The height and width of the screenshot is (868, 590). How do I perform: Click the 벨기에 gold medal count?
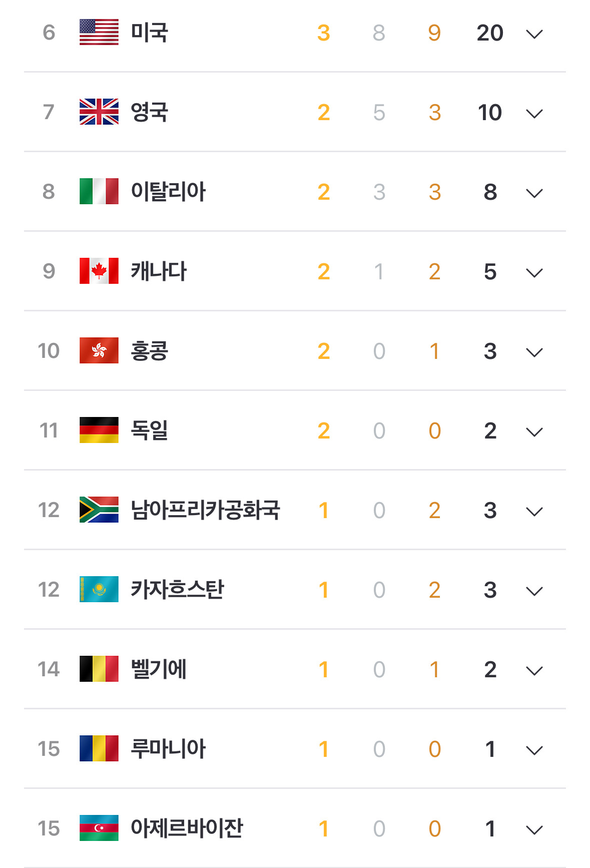point(324,670)
